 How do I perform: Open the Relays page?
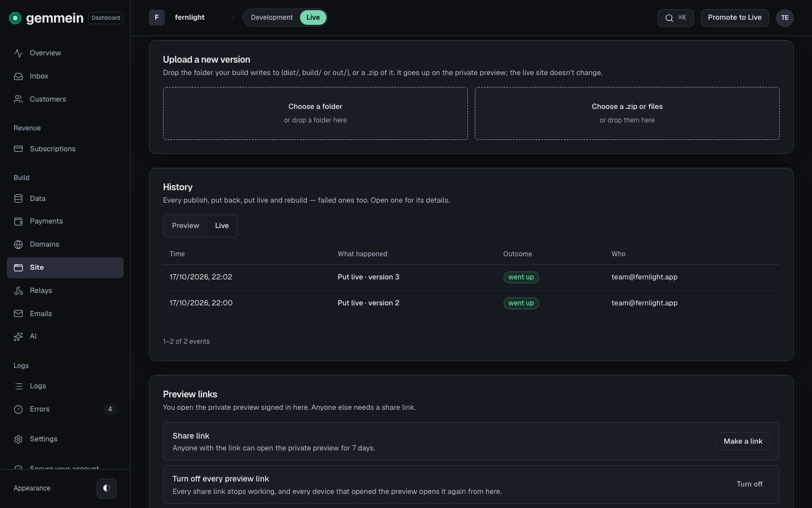65,291
